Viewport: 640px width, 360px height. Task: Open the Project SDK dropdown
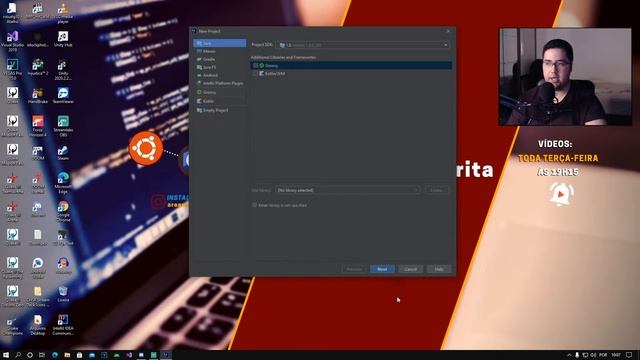363,45
